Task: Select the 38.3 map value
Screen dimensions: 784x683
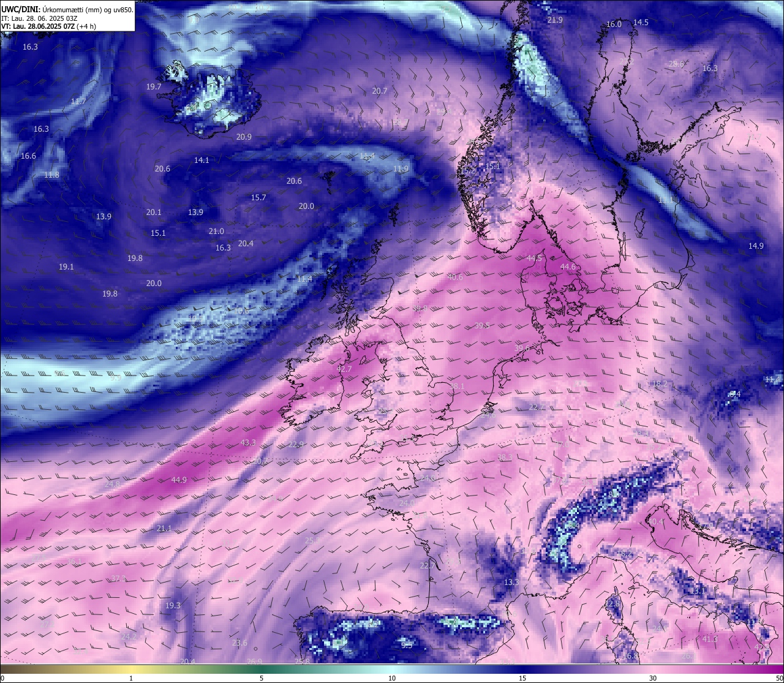Action: [505, 457]
